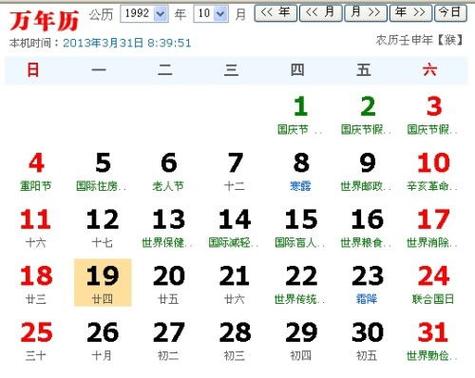
Task: Go to previous month with << 月 button
Action: (x=320, y=13)
